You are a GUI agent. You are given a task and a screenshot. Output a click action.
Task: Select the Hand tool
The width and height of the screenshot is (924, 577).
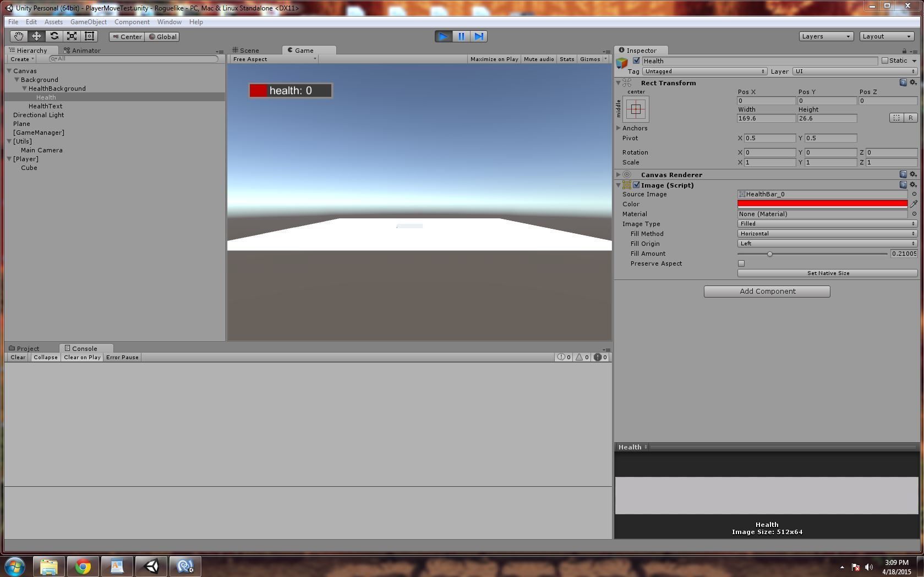(x=19, y=36)
